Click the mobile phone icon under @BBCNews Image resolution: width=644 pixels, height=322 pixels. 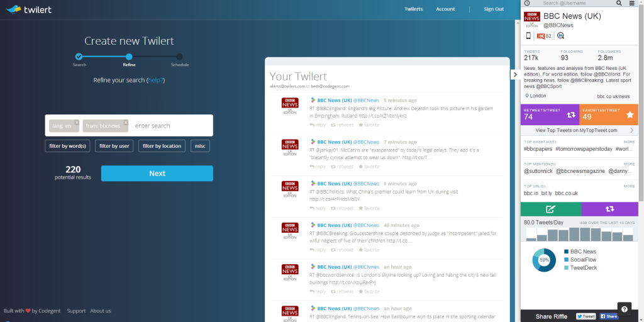(x=528, y=36)
